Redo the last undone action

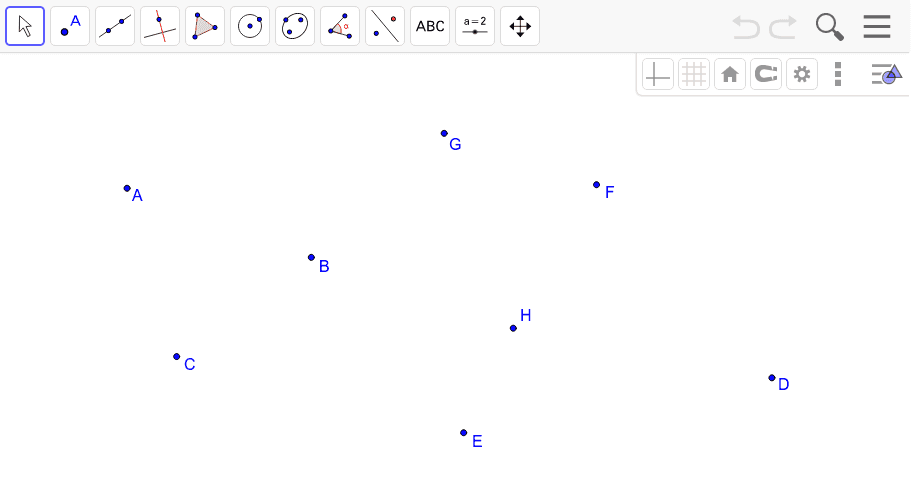(783, 27)
